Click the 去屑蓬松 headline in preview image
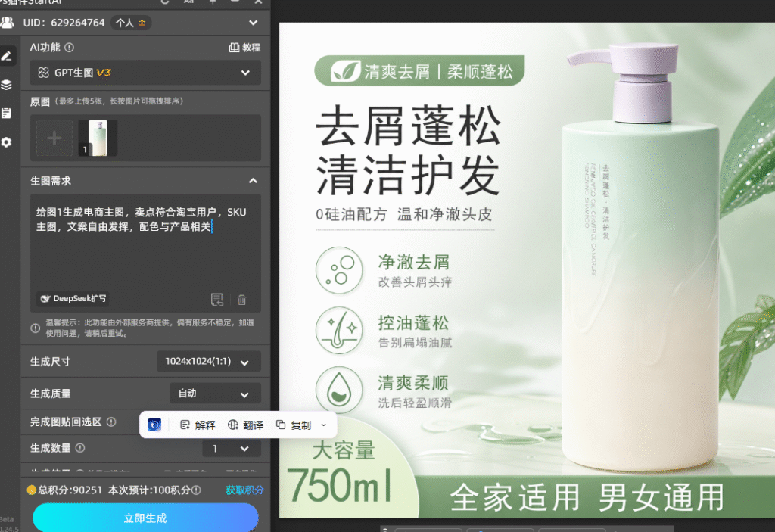Screen dimensions: 775x532 (x=409, y=126)
